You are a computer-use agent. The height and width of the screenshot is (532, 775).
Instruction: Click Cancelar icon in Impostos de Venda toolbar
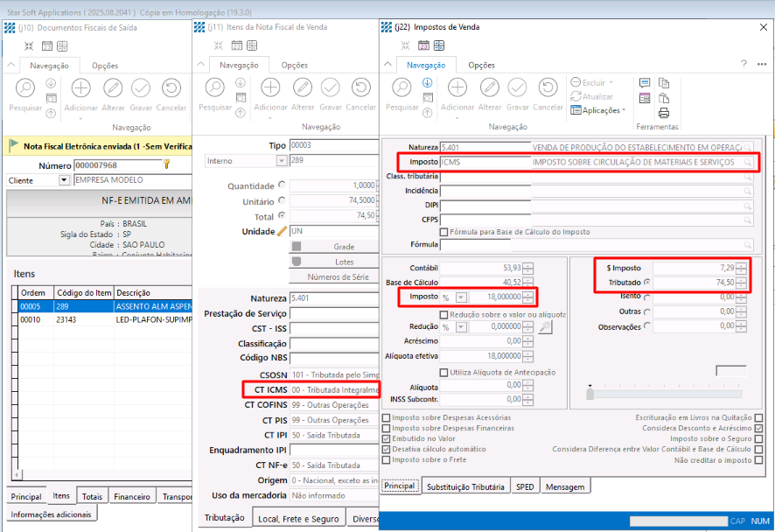548,87
